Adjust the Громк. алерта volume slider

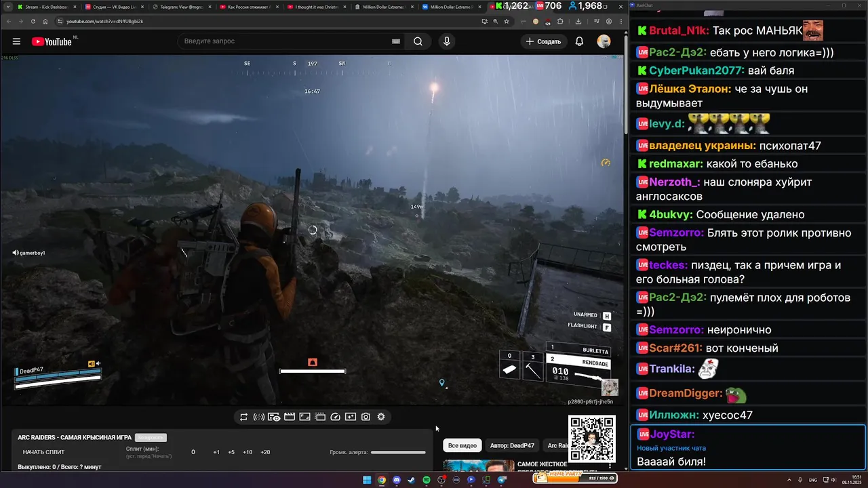pyautogui.click(x=398, y=452)
